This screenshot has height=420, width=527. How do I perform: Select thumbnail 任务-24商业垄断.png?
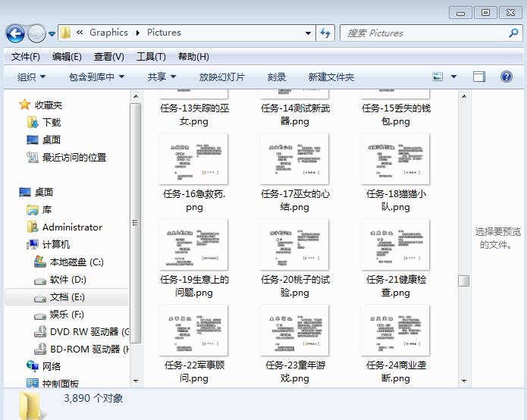pyautogui.click(x=395, y=331)
